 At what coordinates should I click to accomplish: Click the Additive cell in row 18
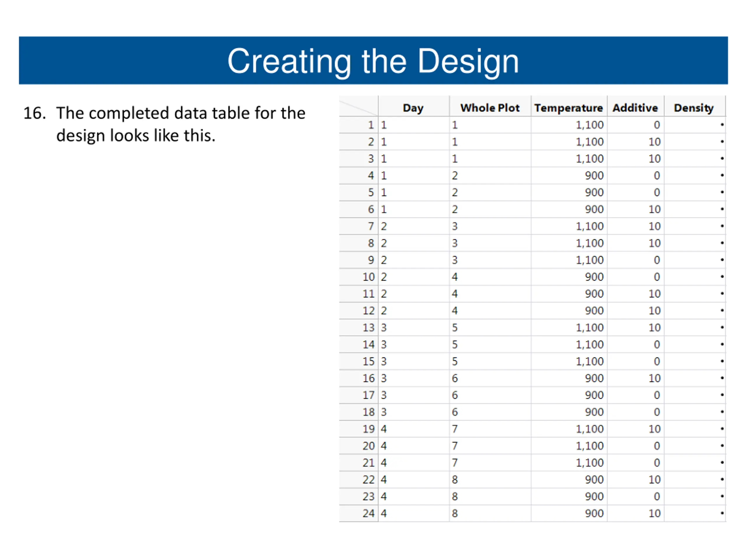coord(635,412)
